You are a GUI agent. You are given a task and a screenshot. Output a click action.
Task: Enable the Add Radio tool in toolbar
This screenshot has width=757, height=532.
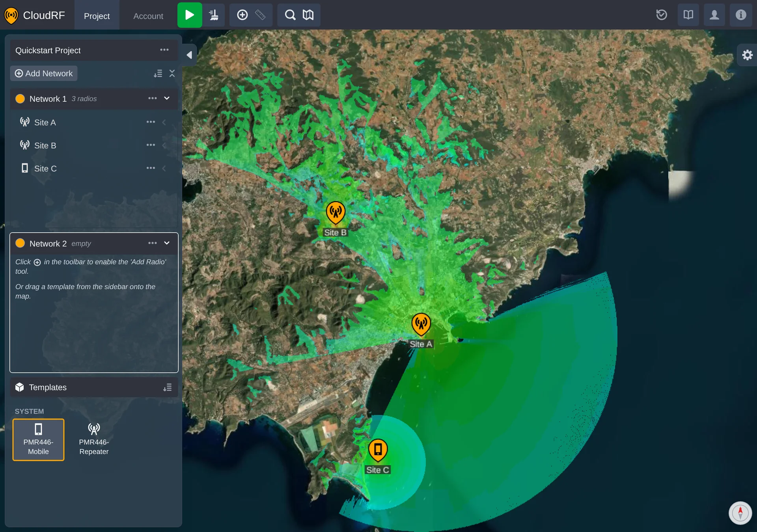click(x=242, y=15)
